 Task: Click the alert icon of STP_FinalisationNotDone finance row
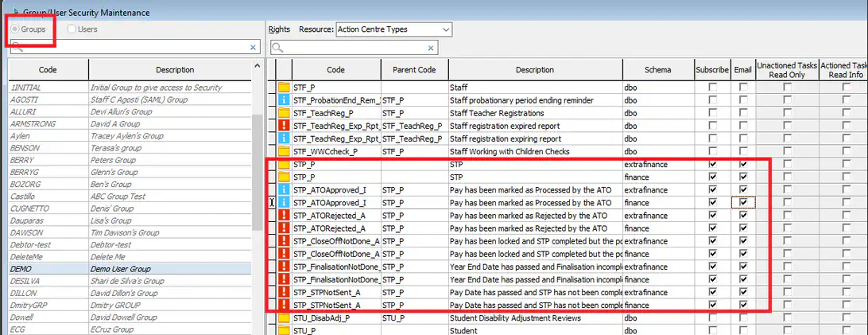click(284, 279)
